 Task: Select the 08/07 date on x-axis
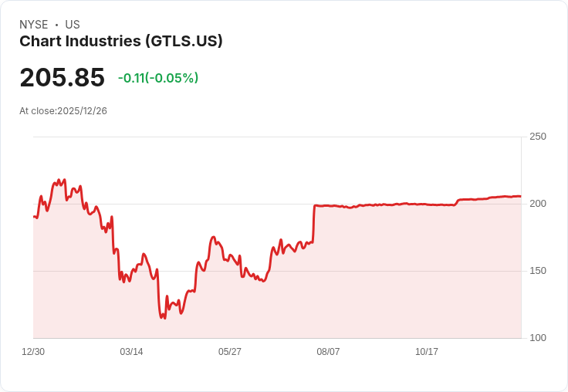(x=328, y=352)
